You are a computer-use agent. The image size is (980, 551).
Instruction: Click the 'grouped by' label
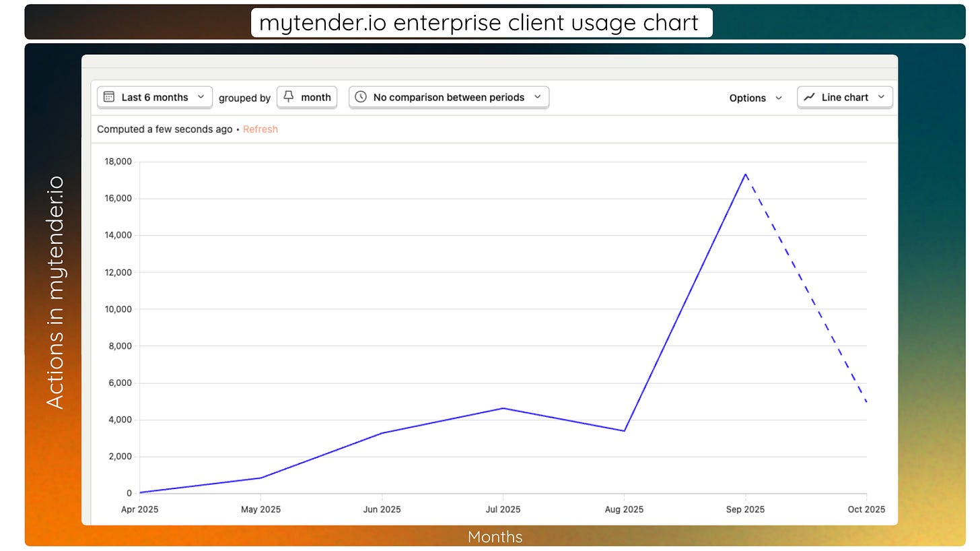244,98
